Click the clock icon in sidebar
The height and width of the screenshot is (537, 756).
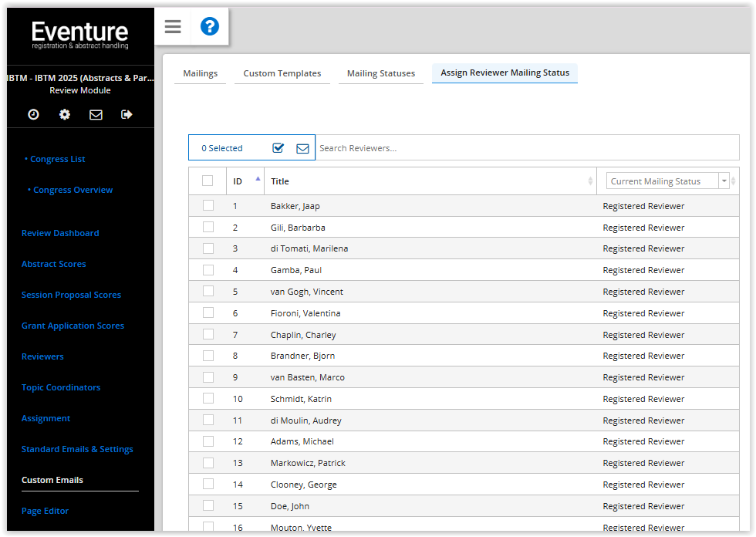(33, 114)
